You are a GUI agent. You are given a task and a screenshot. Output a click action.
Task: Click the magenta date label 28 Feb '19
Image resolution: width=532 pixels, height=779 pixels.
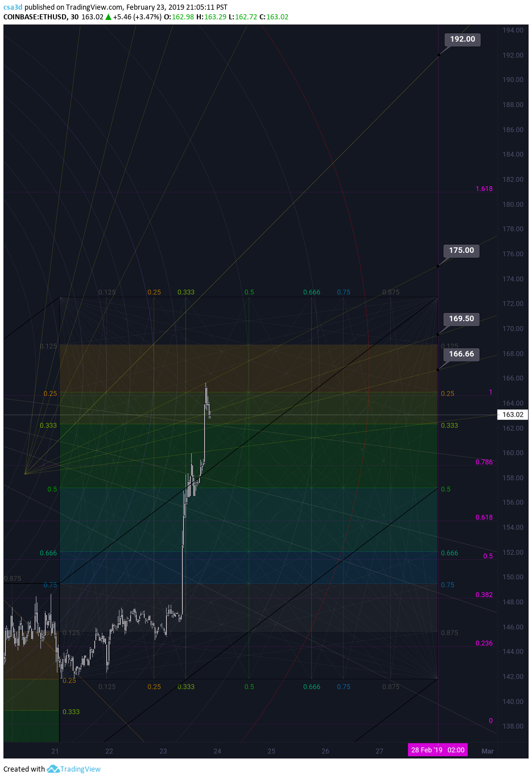(427, 750)
